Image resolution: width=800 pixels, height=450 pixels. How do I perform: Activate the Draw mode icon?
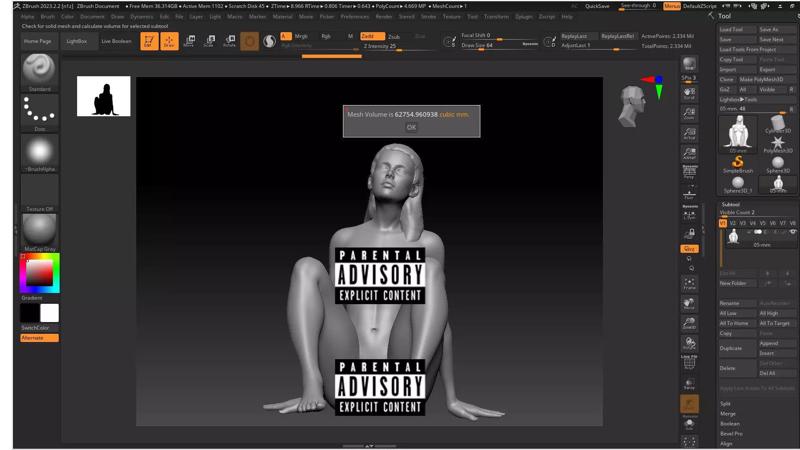[x=169, y=41]
